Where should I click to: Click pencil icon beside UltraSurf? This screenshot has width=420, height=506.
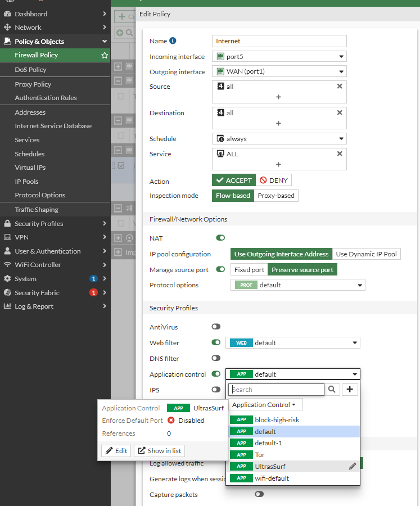coord(352,466)
